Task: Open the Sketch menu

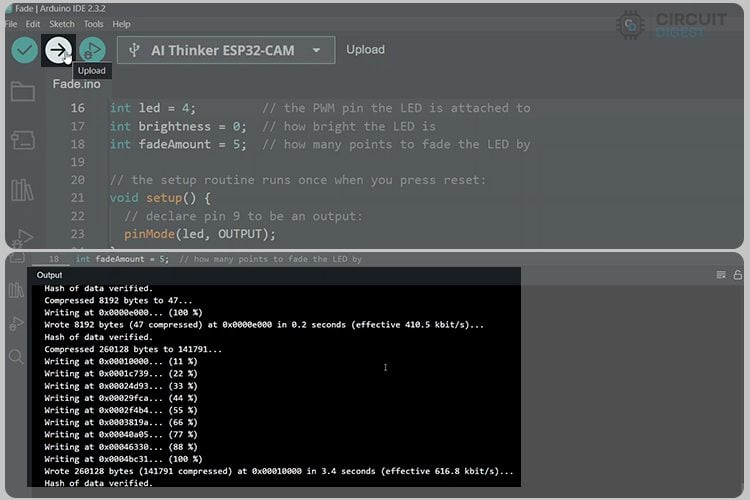Action: [x=62, y=23]
